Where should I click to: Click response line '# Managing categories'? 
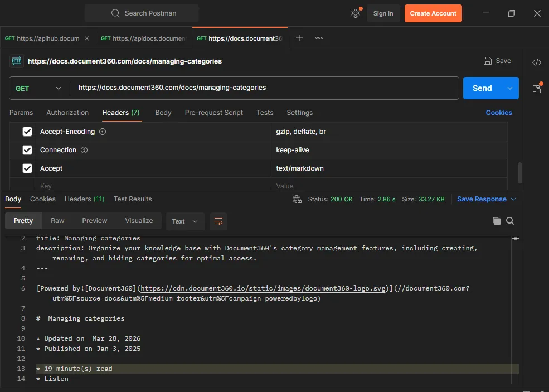[x=80, y=318]
